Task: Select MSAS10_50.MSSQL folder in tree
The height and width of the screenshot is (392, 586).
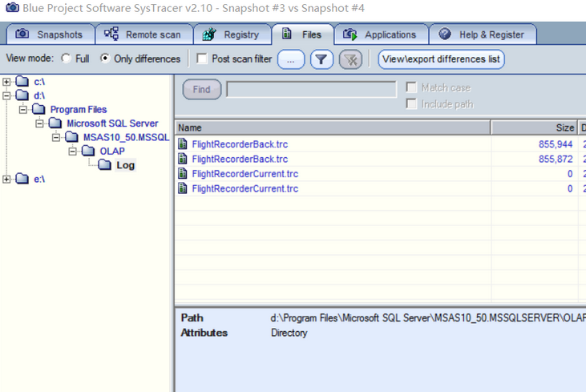Action: pyautogui.click(x=127, y=138)
